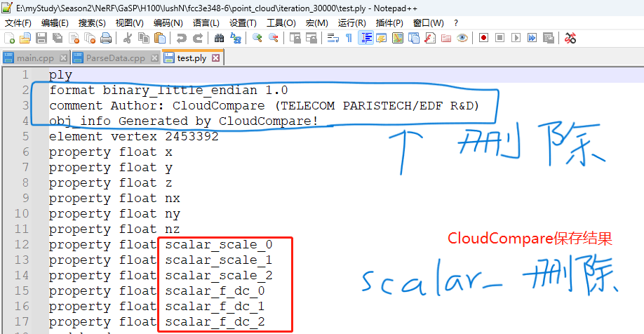Open the 文件(F) menu
This screenshot has height=334, width=644.
click(18, 23)
